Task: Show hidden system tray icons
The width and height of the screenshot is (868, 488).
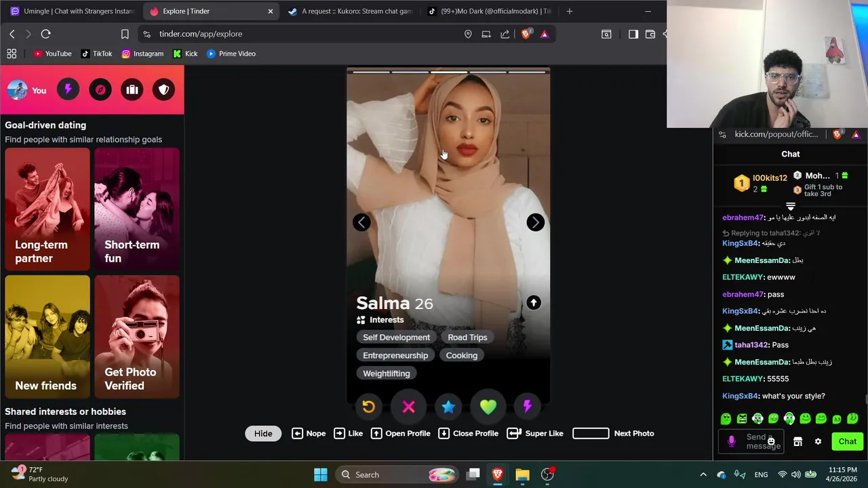Action: tap(703, 474)
